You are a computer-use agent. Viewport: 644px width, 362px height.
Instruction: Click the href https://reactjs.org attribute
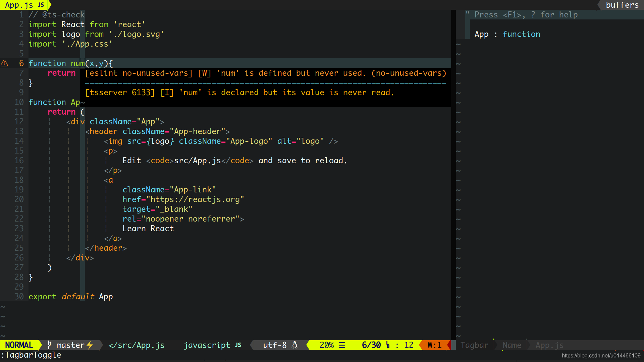183,199
